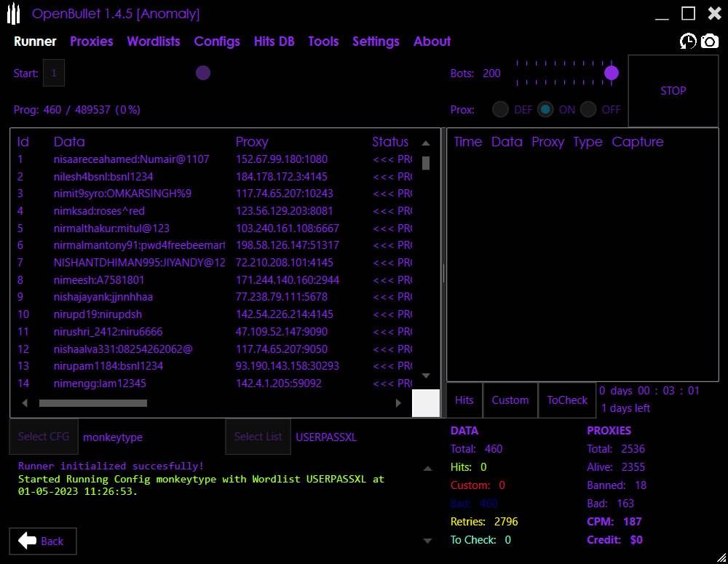Open the Proxies tab
Image resolution: width=728 pixels, height=564 pixels.
pos(91,41)
